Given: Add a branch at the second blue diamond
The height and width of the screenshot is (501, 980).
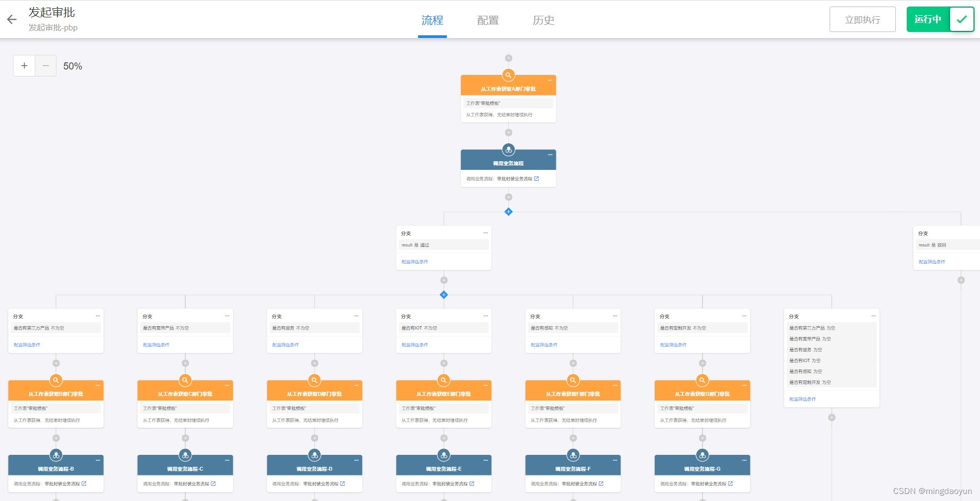Looking at the screenshot, I should (x=444, y=295).
